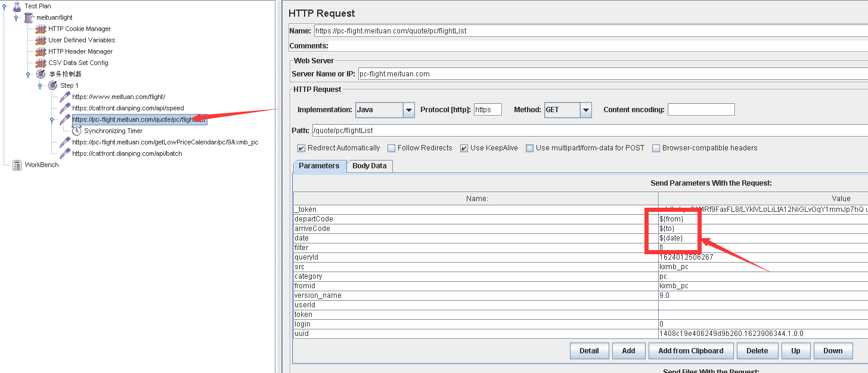This screenshot has height=373, width=868.
Task: Collapse the 事务控制器 tree handle
Action: click(29, 74)
